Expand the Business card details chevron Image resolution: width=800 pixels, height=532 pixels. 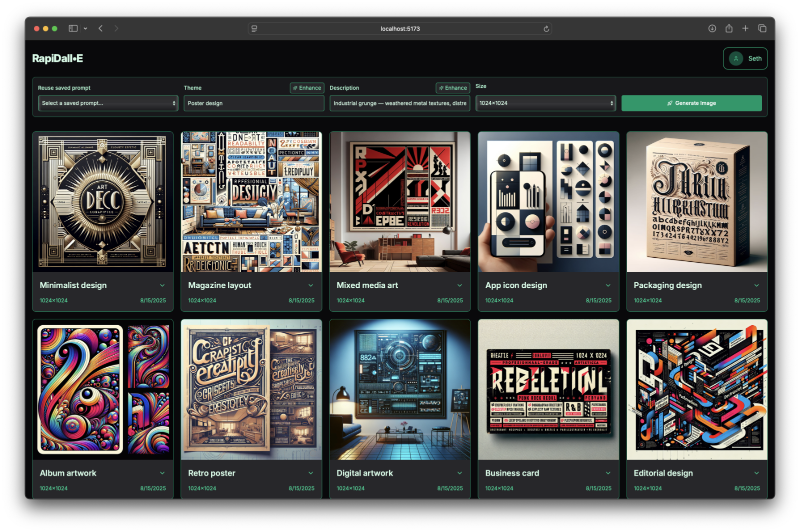tap(608, 473)
